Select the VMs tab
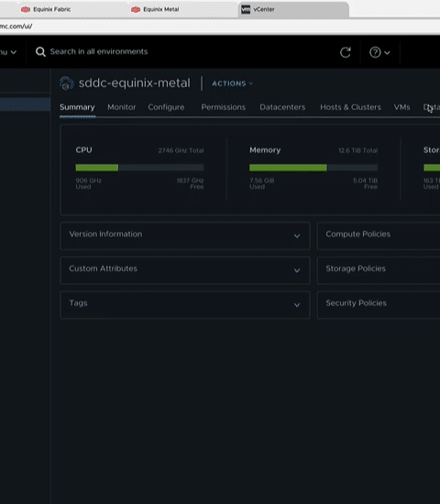 tap(402, 107)
